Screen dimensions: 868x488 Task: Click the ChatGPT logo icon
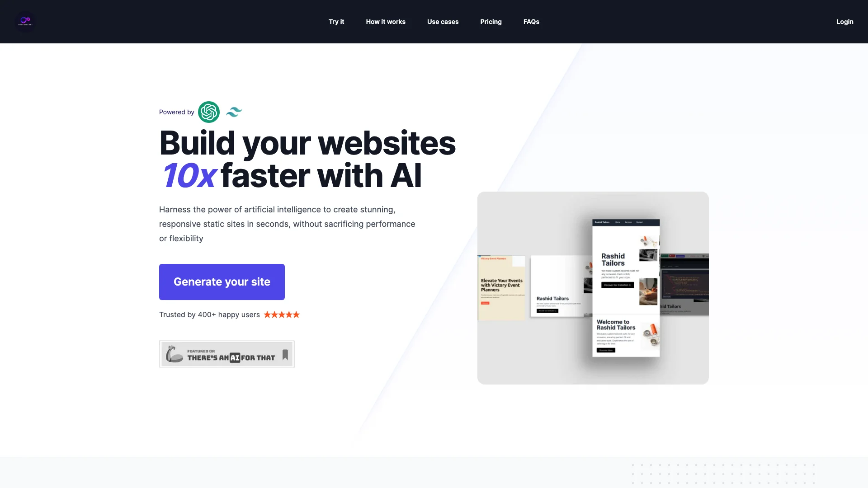coord(209,112)
